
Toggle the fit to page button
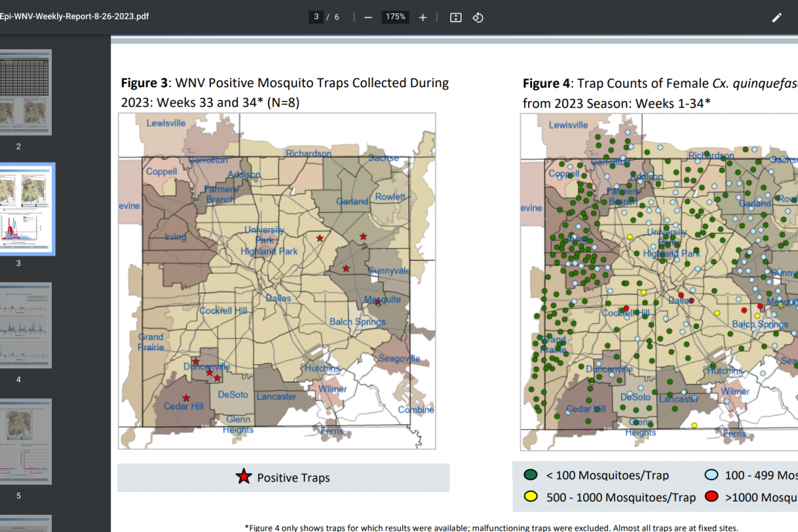click(456, 17)
